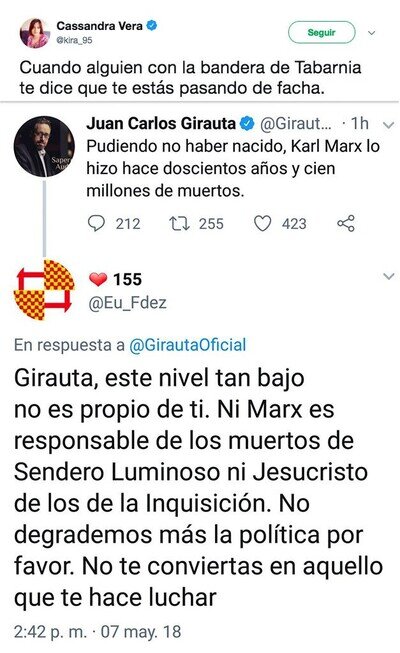Click the reply icon showing 212 replies
The height and width of the screenshot is (653, 400).
point(96,223)
